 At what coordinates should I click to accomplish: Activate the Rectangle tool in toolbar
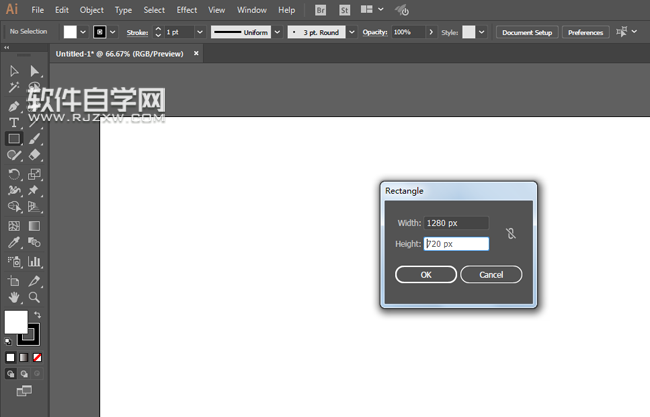(x=14, y=139)
